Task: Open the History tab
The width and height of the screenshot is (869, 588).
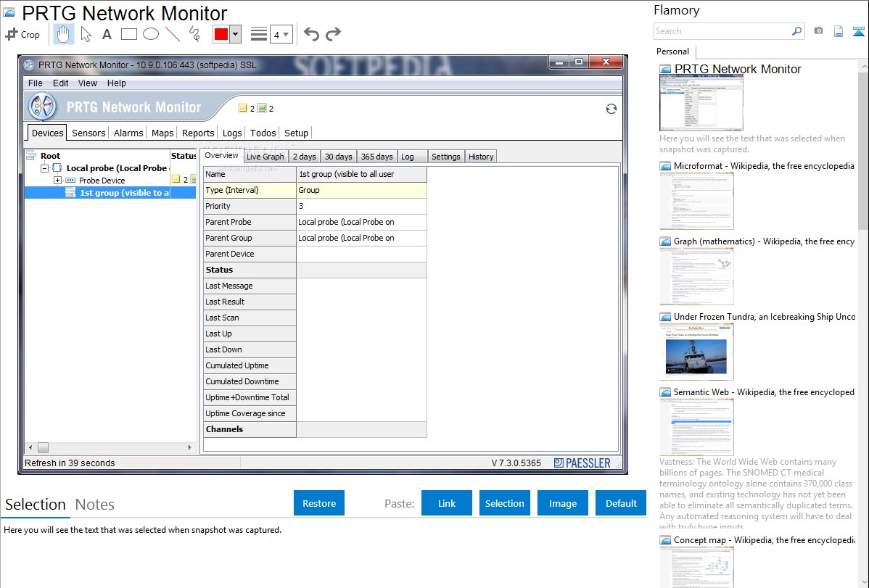Action: pyautogui.click(x=480, y=157)
